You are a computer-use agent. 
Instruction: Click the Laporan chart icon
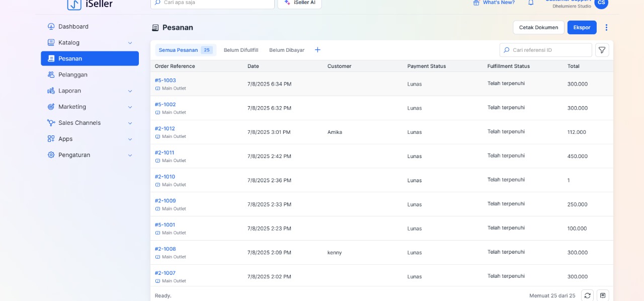[x=51, y=91]
